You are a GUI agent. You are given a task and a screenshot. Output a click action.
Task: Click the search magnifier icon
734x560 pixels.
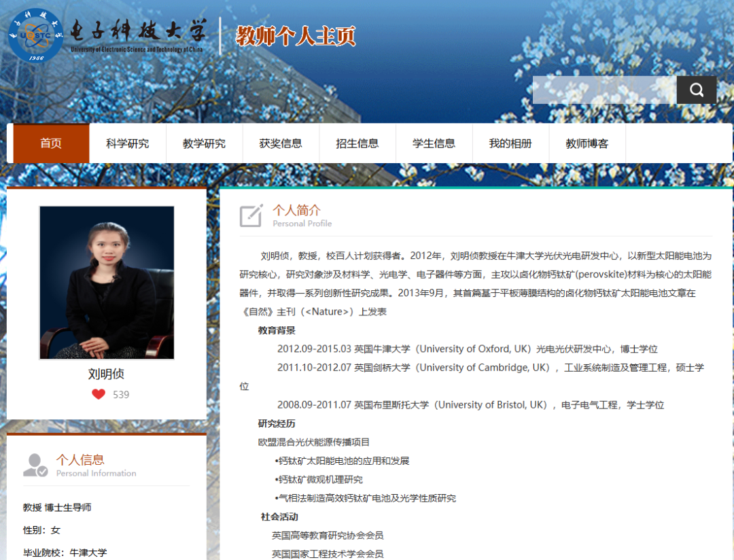(696, 89)
